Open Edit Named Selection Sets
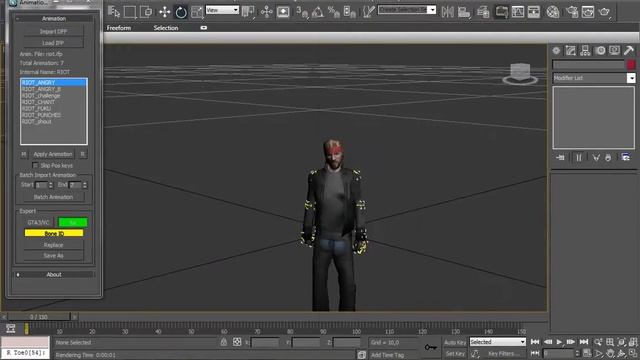 [368, 12]
